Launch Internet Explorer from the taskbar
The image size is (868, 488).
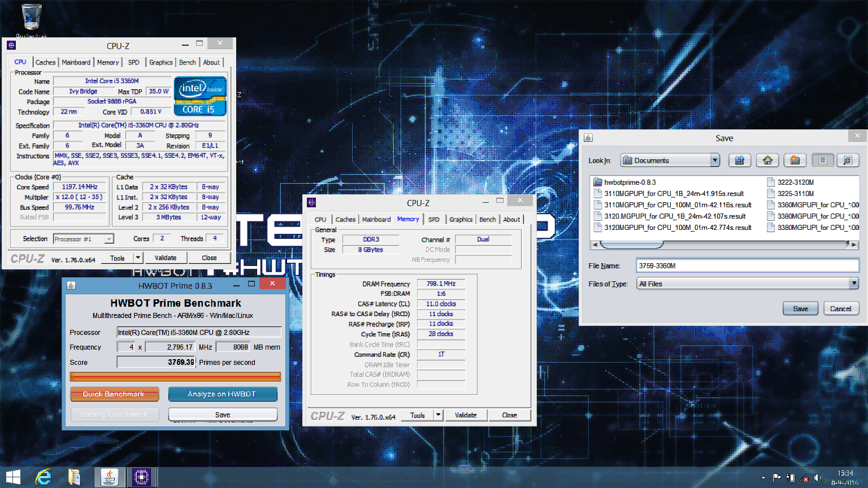pyautogui.click(x=43, y=477)
